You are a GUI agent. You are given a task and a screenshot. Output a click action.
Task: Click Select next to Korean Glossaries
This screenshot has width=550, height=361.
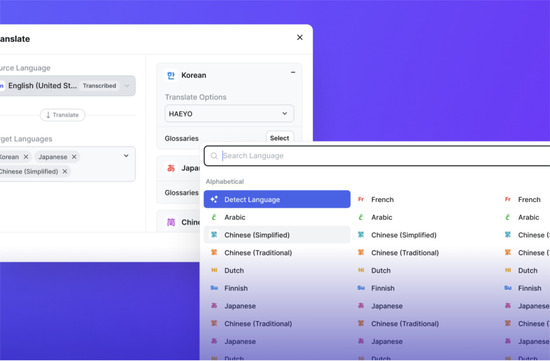pos(280,138)
